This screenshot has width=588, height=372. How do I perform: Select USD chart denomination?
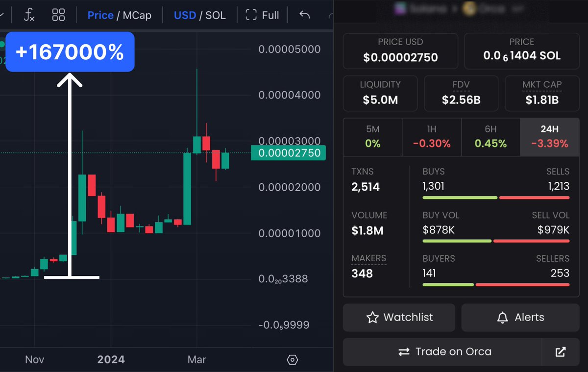point(185,15)
